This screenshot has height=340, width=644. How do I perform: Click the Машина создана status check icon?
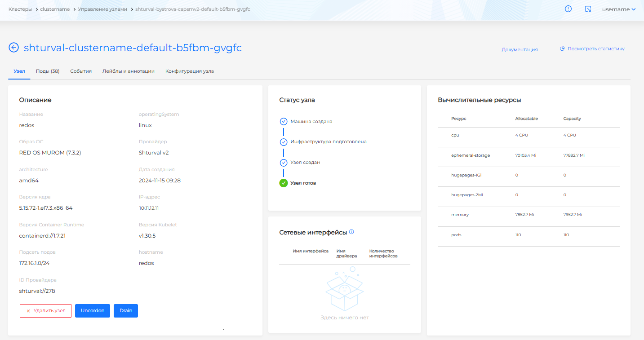(x=284, y=122)
